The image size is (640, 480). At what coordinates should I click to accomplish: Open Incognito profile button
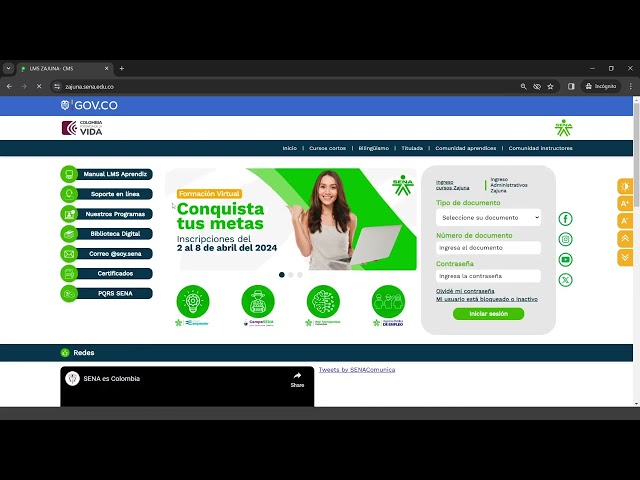(601, 87)
